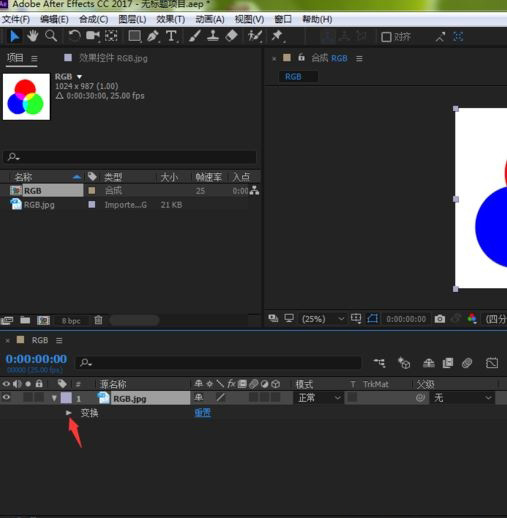The image size is (507, 518).
Task: Click the trash delete icon in project panel
Action: 98,320
